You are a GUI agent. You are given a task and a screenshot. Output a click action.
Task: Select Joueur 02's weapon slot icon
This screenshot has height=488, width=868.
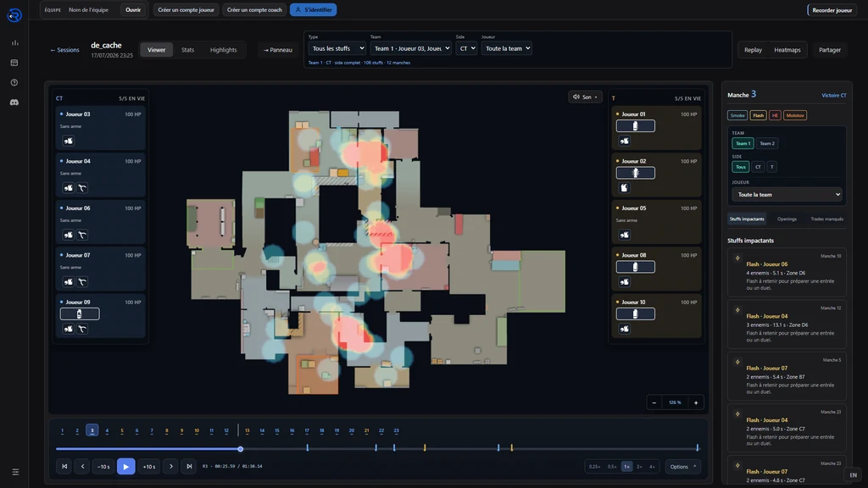(636, 173)
